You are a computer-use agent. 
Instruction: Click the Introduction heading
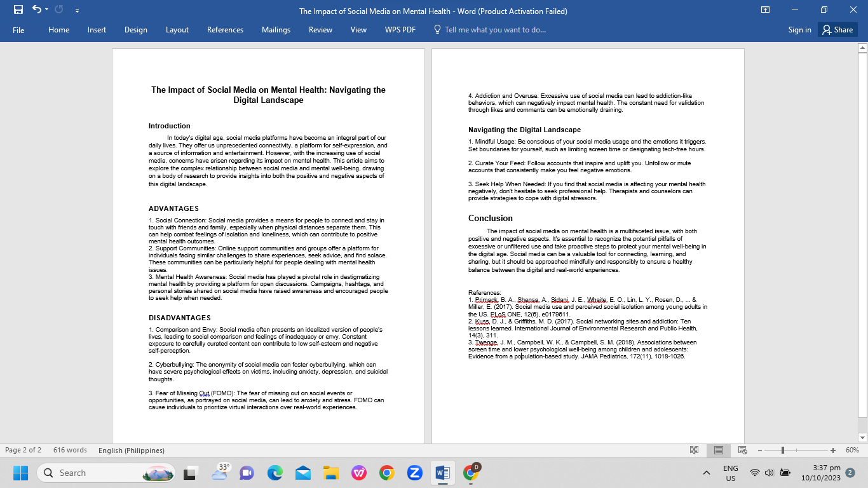[x=169, y=126]
